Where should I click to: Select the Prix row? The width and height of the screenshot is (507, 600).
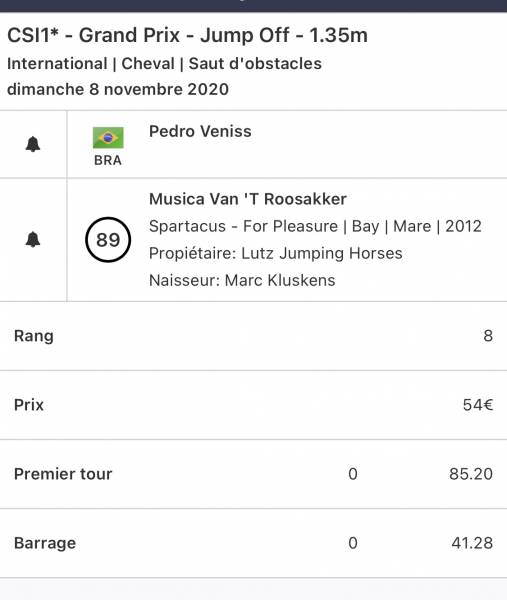tap(253, 405)
